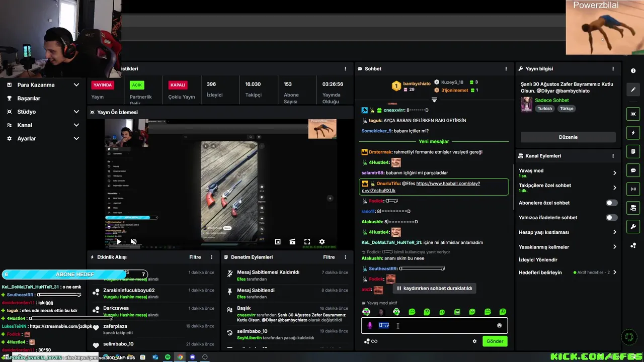Click the Türkçe tag
The height and width of the screenshot is (362, 644).
click(567, 109)
